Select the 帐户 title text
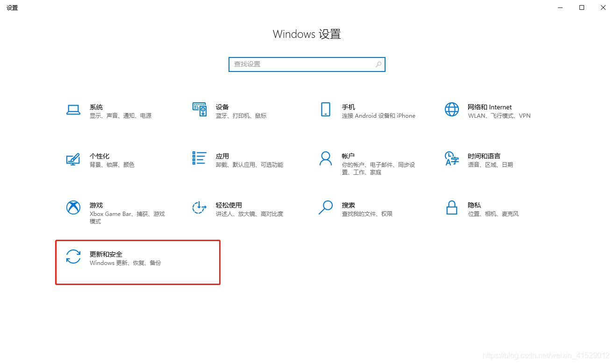614x364 pixels. click(349, 156)
